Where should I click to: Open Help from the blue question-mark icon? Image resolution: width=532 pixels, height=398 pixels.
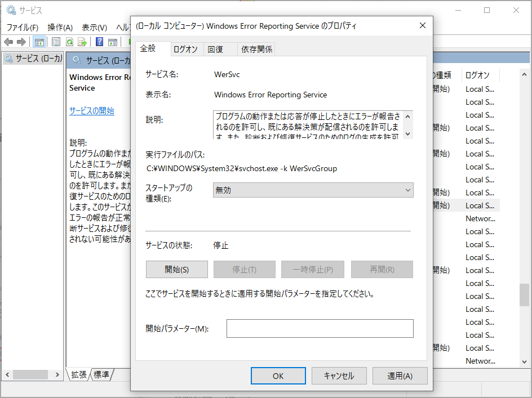[x=99, y=42]
